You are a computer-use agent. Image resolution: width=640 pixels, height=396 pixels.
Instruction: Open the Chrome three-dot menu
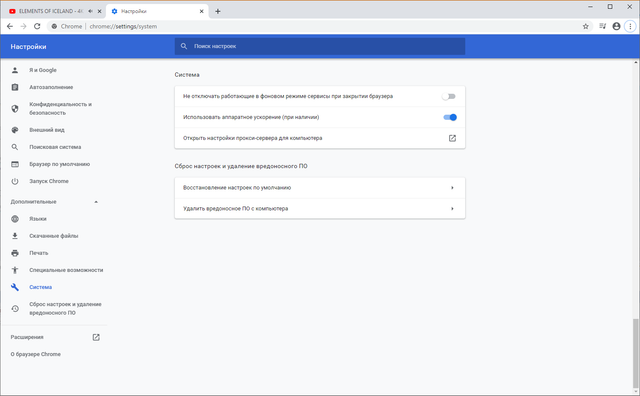tap(630, 26)
